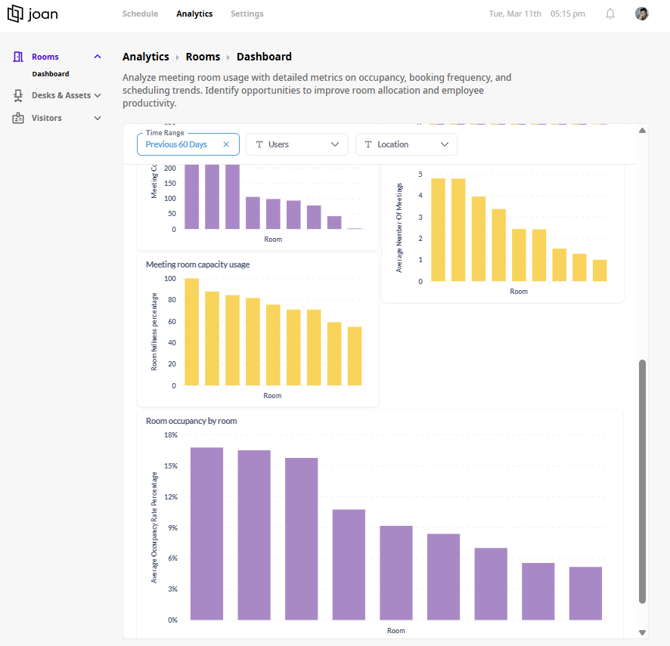This screenshot has width=670, height=646.
Task: Switch to the Settings tab
Action: tap(247, 14)
